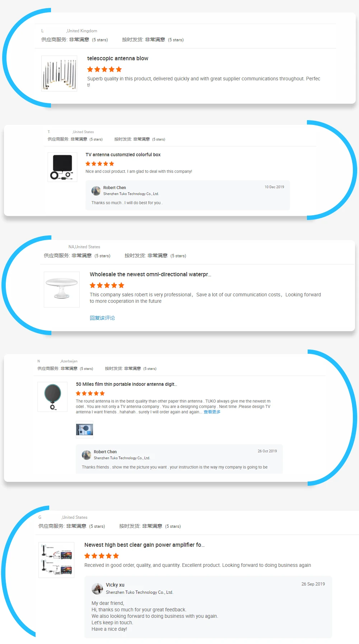
Task: Open 'TV antenna customzied colorful box' title
Action: click(x=123, y=155)
